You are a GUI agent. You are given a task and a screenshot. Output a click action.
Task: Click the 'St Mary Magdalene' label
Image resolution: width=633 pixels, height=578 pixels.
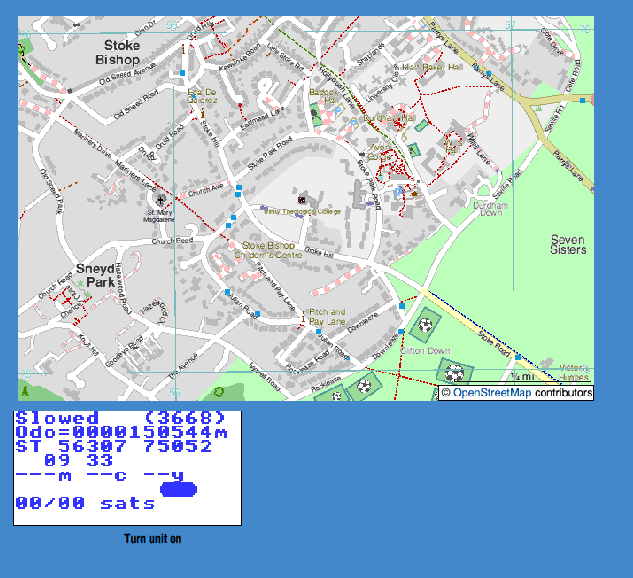tap(159, 216)
